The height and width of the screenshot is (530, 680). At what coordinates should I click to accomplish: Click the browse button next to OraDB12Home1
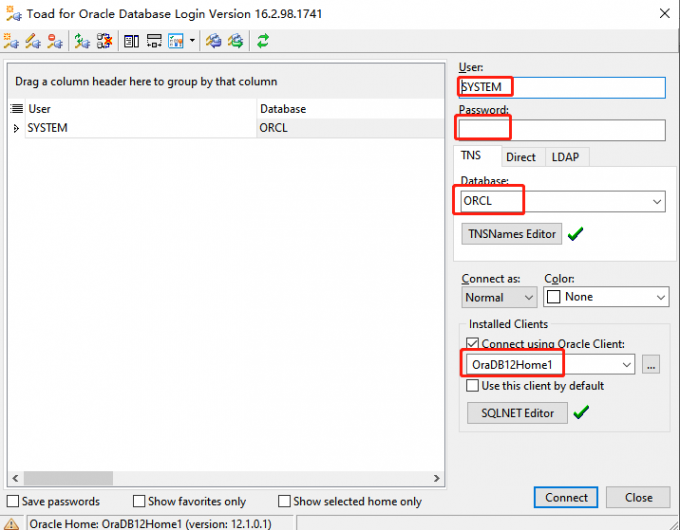tap(652, 365)
